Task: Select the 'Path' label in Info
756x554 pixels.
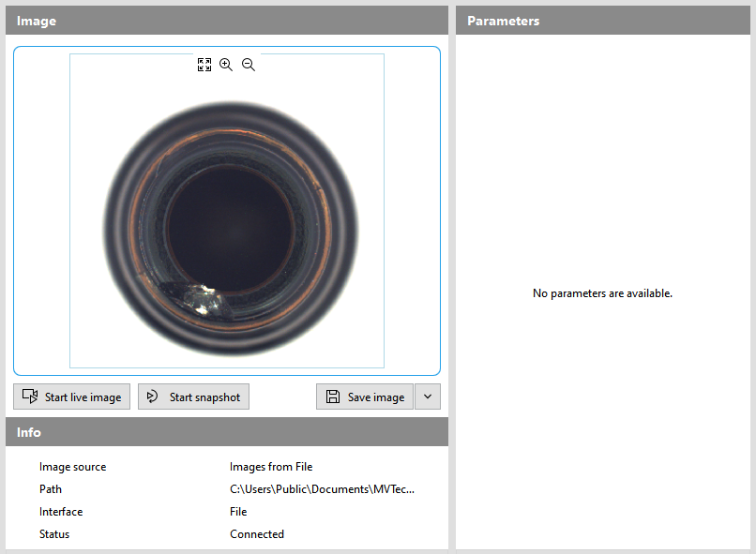Action: click(x=51, y=489)
